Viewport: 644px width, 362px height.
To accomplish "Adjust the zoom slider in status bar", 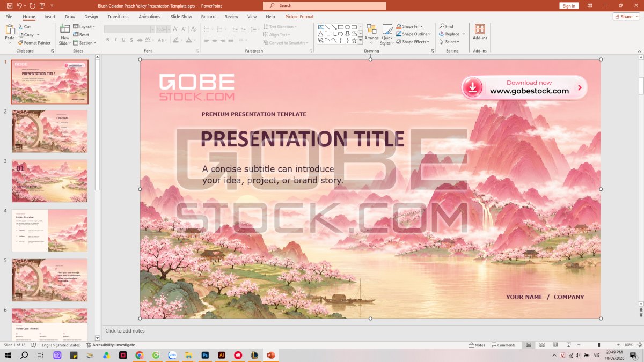I will pyautogui.click(x=599, y=345).
